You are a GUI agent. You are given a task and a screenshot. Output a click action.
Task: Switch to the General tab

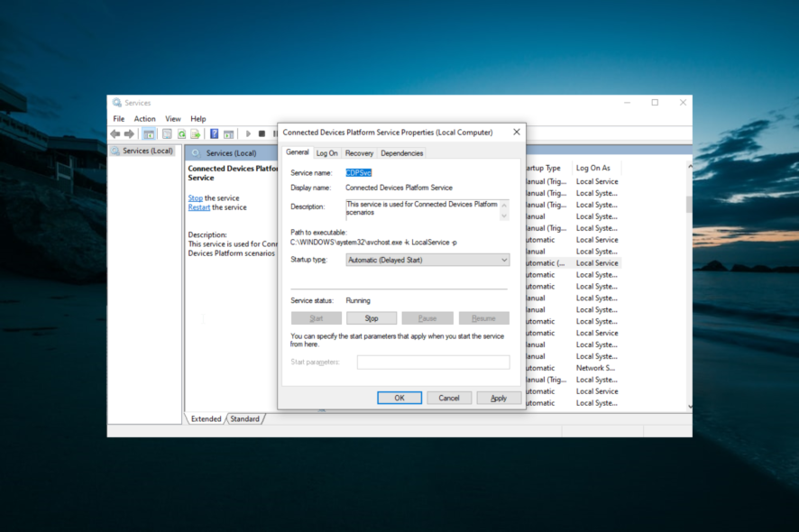297,152
